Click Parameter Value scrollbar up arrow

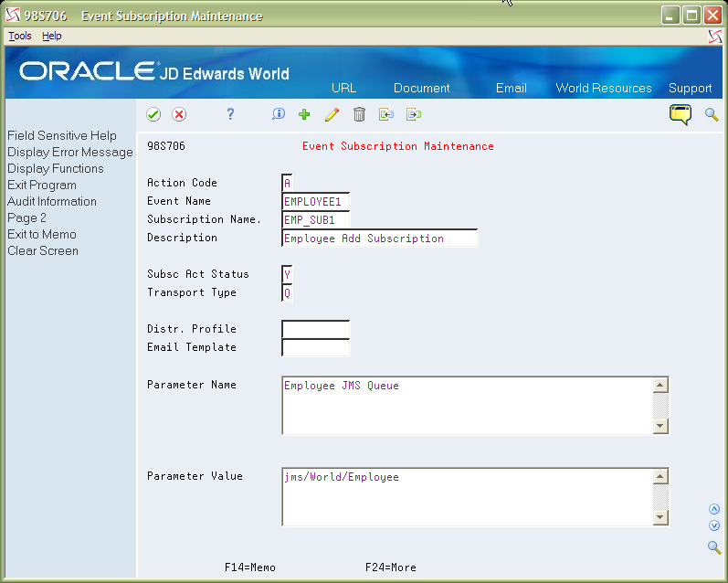coord(660,477)
